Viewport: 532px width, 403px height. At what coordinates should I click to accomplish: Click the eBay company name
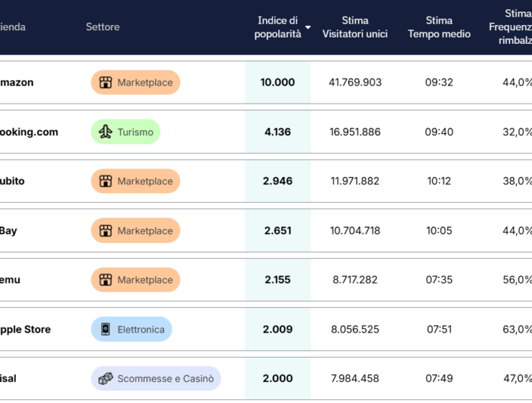[9, 231]
